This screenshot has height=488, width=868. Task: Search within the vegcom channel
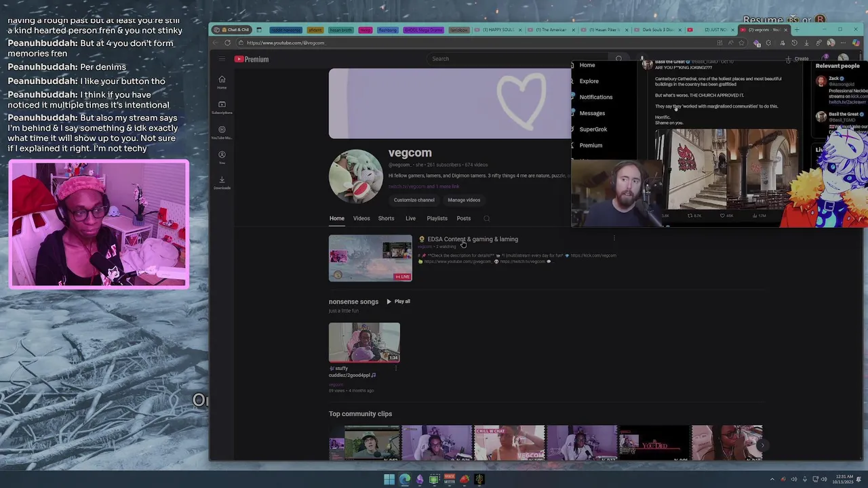click(x=486, y=218)
